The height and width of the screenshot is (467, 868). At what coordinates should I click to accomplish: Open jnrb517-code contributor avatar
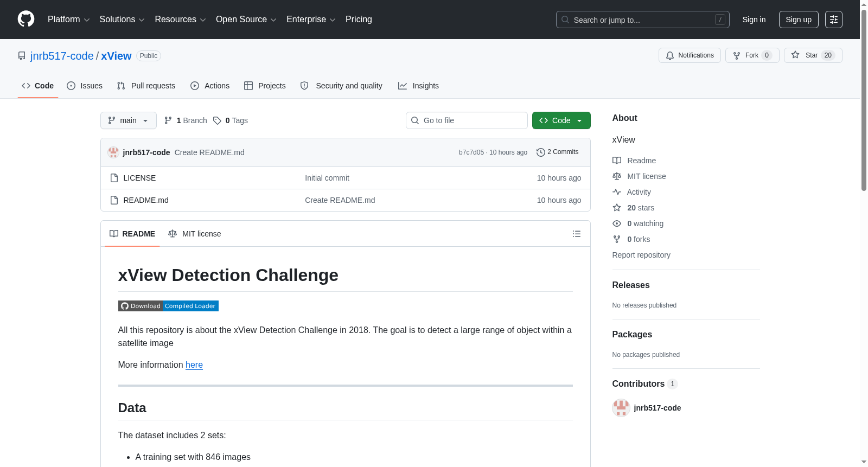click(621, 408)
